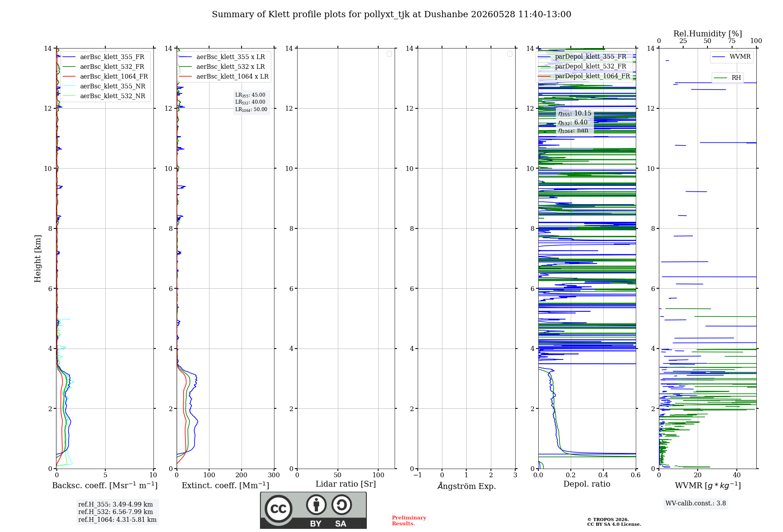Click the 'Lidar ratio [Sr]' axis label
783x532 pixels.
pyautogui.click(x=346, y=484)
